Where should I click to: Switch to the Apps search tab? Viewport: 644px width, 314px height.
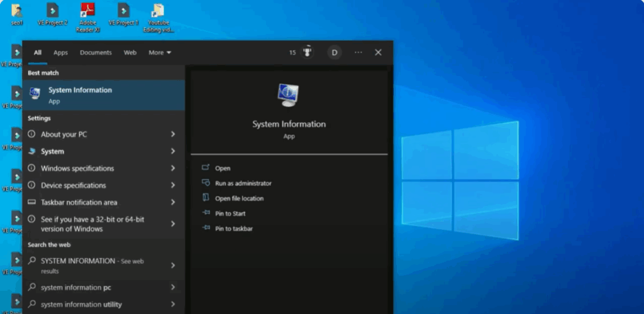pos(60,53)
